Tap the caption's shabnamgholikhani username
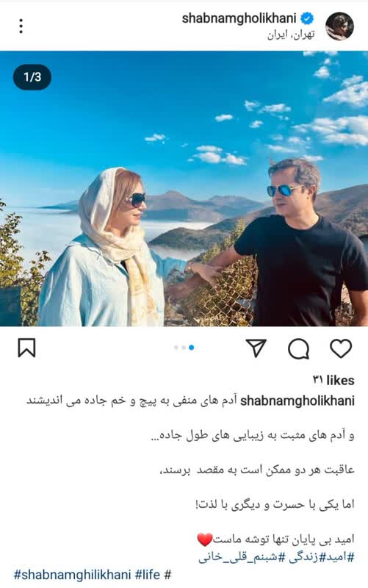 pos(297,401)
